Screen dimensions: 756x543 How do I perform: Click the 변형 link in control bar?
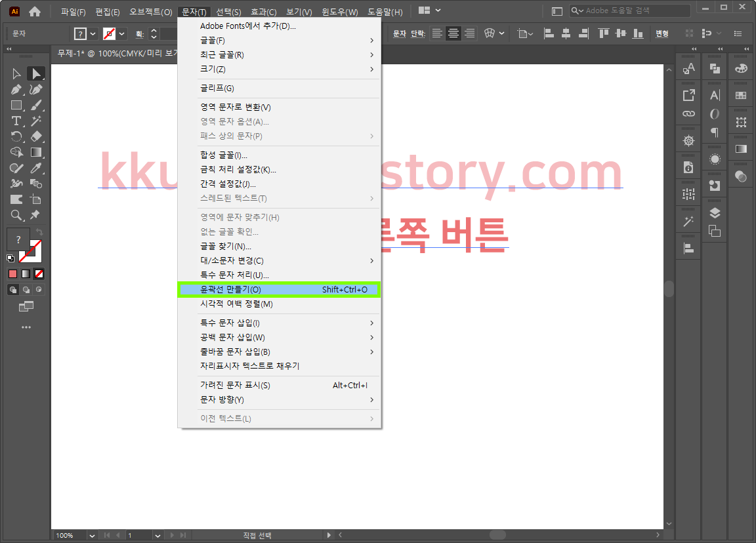662,33
